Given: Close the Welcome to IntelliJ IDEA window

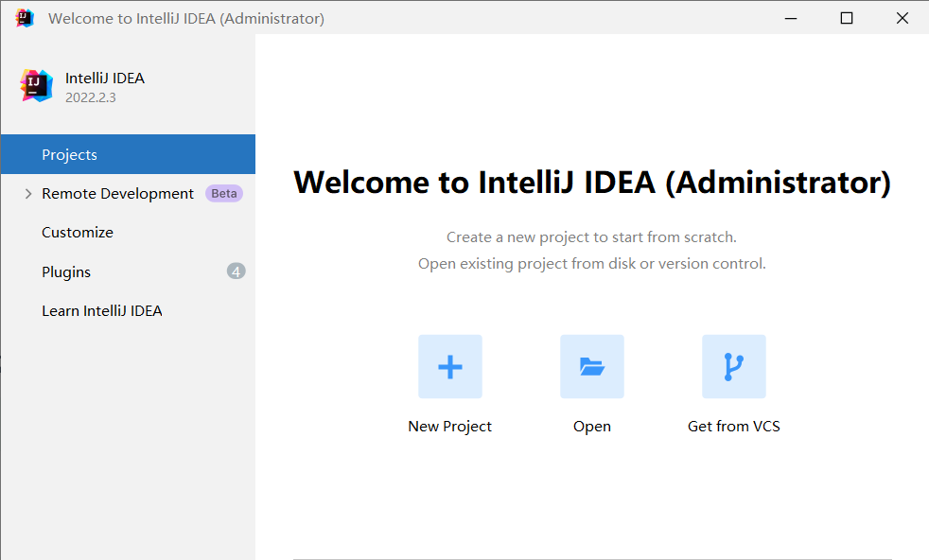Looking at the screenshot, I should pos(901,18).
